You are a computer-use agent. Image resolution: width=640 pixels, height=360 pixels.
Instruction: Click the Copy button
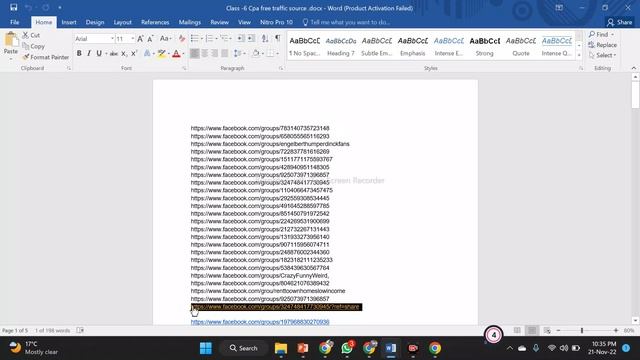click(33, 46)
